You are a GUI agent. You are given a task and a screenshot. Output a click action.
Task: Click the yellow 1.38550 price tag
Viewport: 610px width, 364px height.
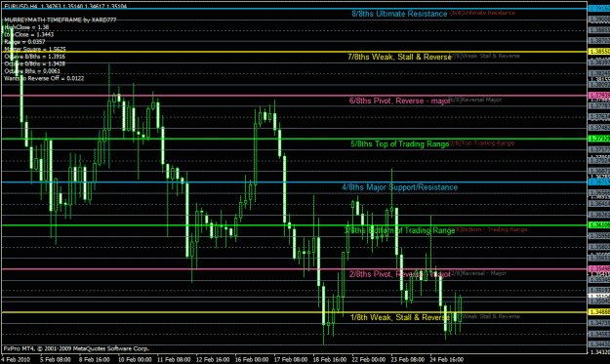pyautogui.click(x=598, y=52)
